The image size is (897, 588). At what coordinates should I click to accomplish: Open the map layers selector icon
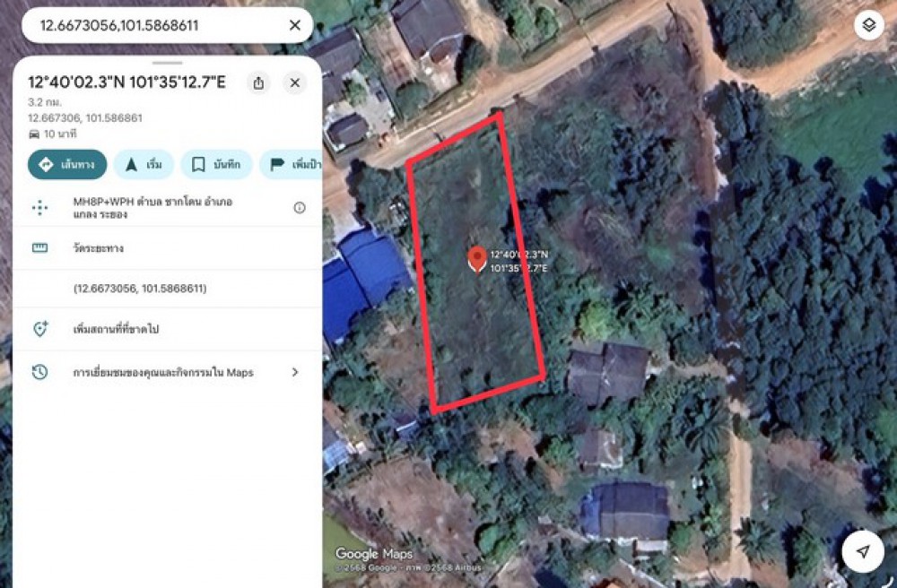click(869, 25)
